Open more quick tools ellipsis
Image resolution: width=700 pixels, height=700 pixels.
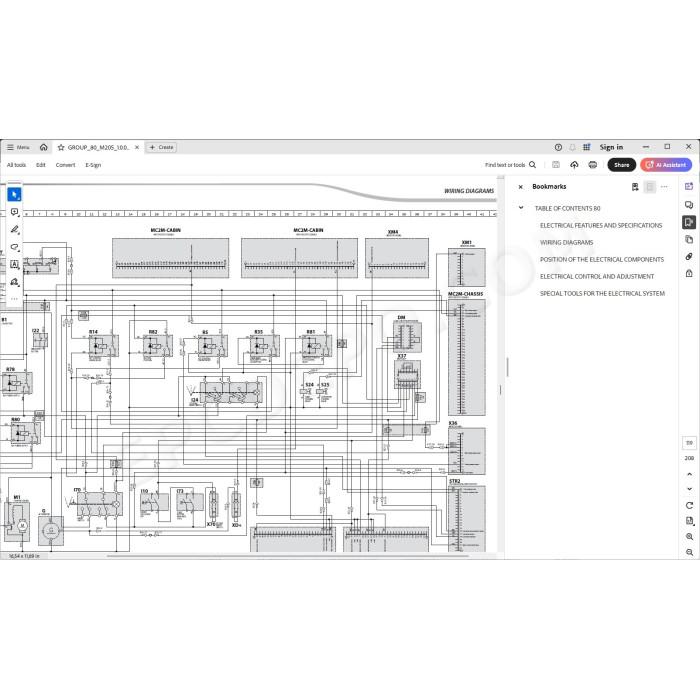click(x=14, y=299)
